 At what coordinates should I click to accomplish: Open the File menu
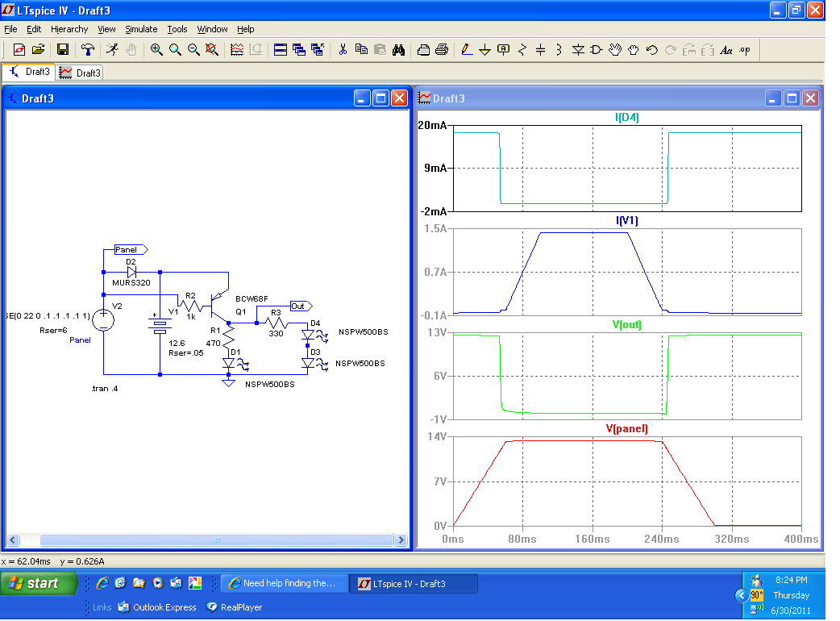click(10, 29)
